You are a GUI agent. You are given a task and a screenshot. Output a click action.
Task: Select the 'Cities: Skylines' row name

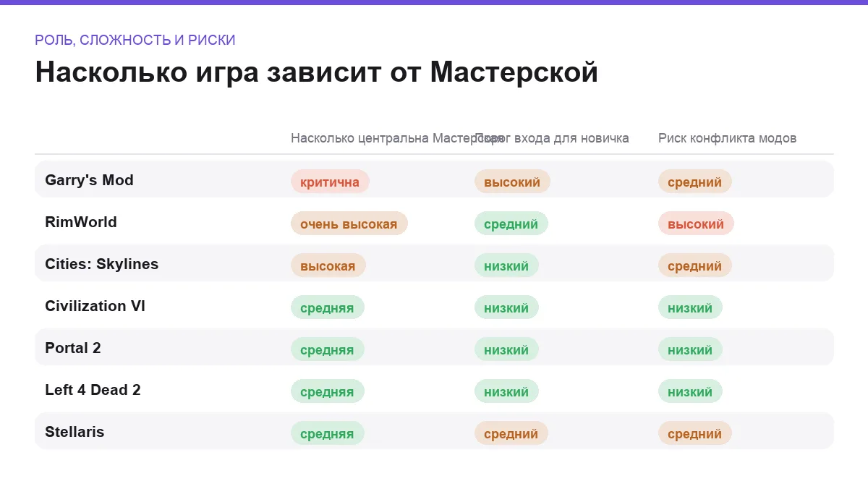click(x=101, y=264)
